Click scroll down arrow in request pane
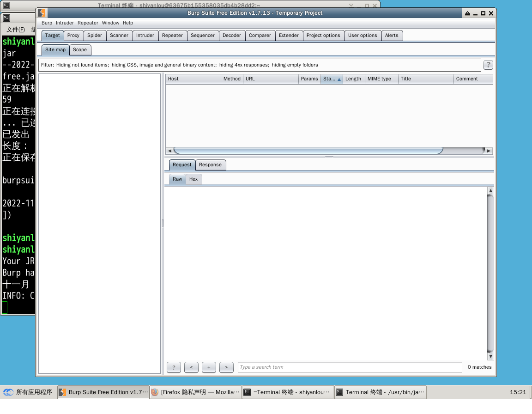This screenshot has height=414, width=532. 490,356
